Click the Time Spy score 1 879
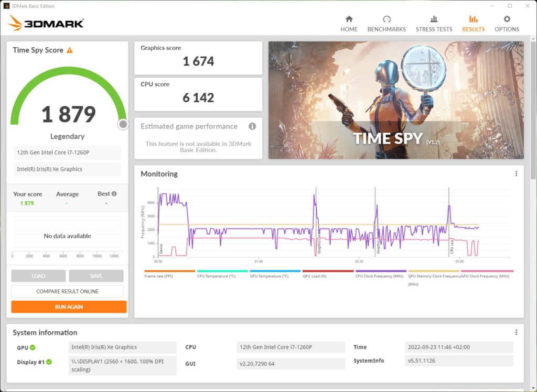 click(69, 114)
